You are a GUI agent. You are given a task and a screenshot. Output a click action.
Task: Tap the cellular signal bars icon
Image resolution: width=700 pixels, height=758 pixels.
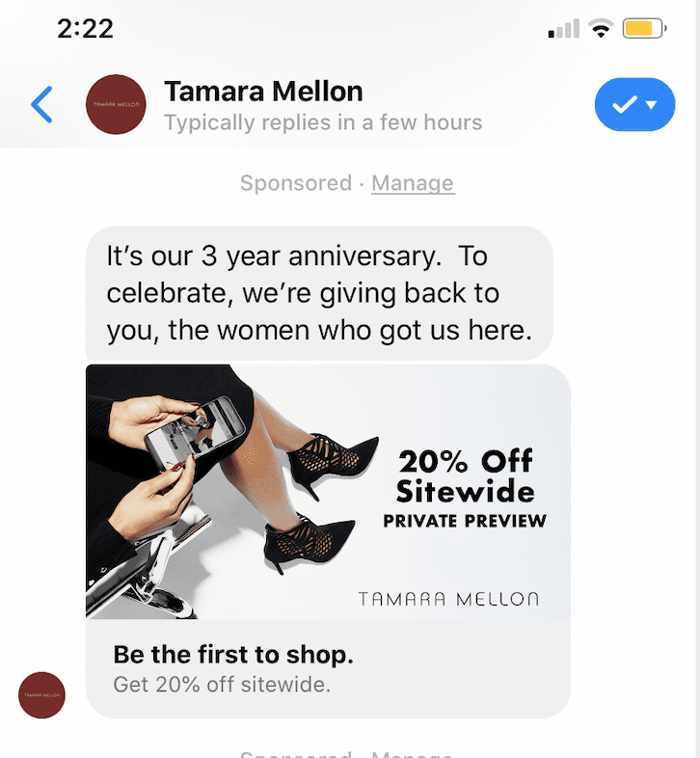click(565, 30)
